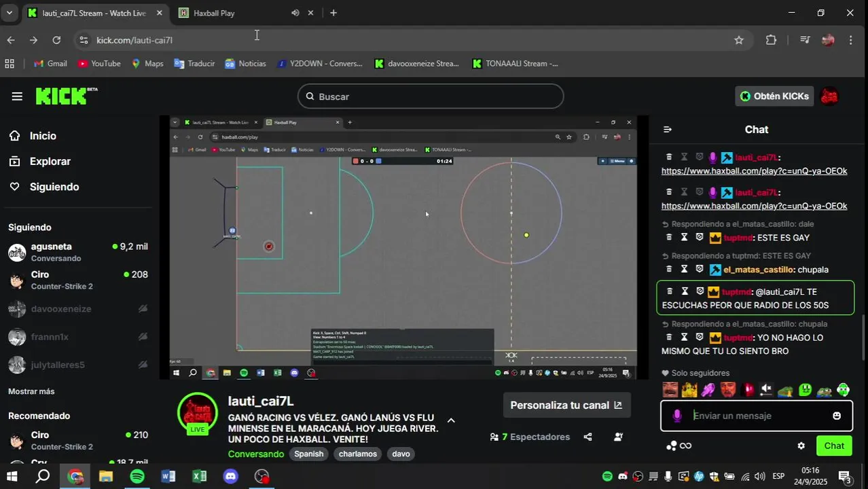Open 7 Espectadores viewer list
Screen dimensions: 868x489
point(530,437)
